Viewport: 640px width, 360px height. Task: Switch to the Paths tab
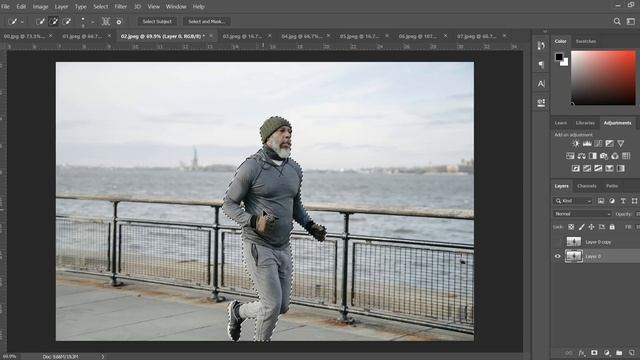pos(611,186)
